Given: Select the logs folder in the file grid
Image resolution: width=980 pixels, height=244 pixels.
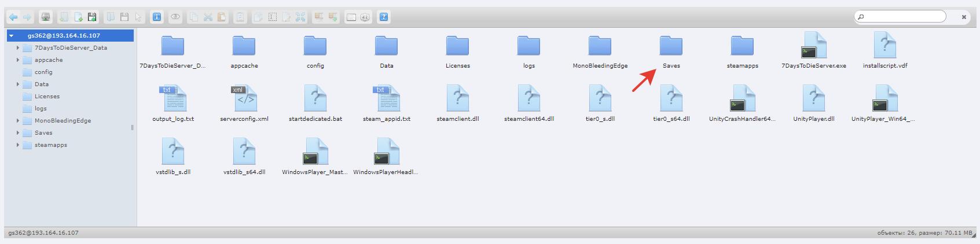Looking at the screenshot, I should (x=528, y=51).
